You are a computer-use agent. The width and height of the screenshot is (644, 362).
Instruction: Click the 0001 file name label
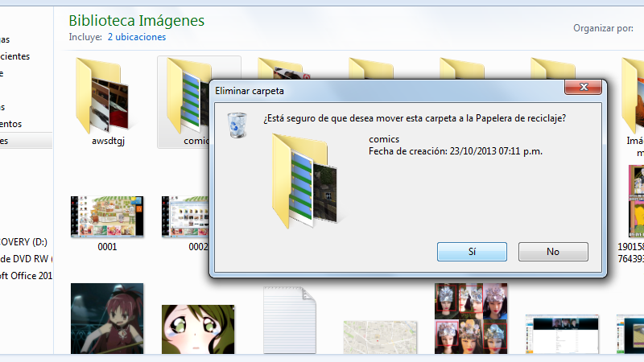point(107,247)
